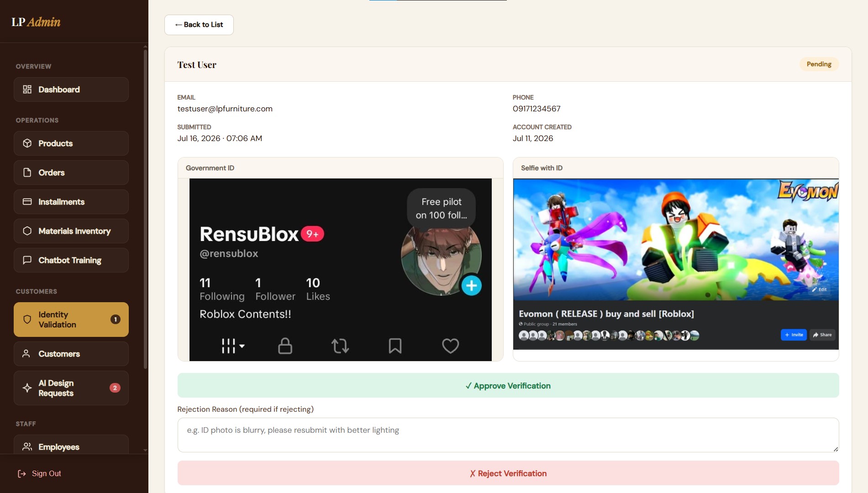868x493 pixels.
Task: Open Chatbot Training page
Action: point(71,260)
